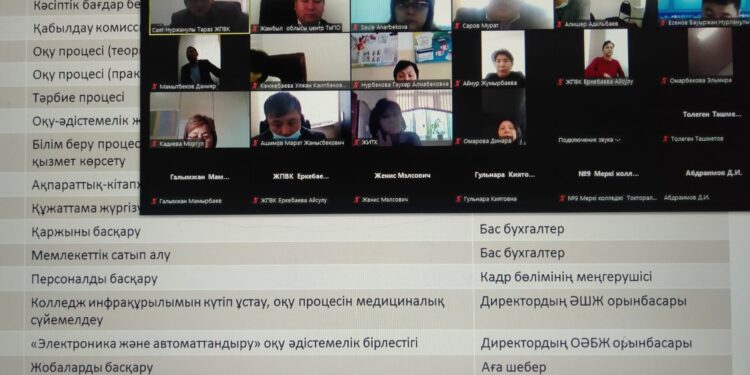Click muted mic icon beside Омарбекова Эльмира
The image size is (750, 375).
(x=664, y=81)
